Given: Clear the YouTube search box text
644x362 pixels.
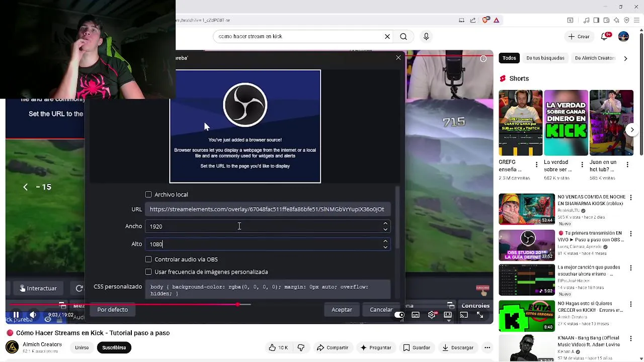Looking at the screenshot, I should (387, 36).
